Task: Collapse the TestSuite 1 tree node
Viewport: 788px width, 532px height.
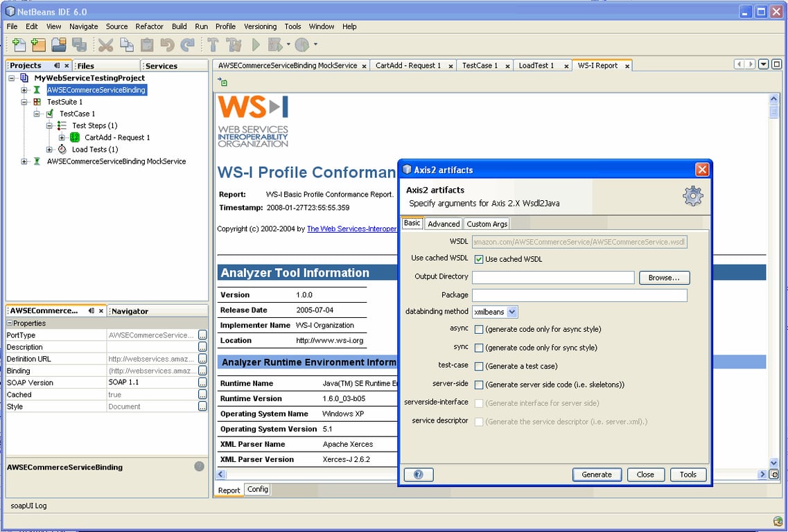Action: (24, 102)
